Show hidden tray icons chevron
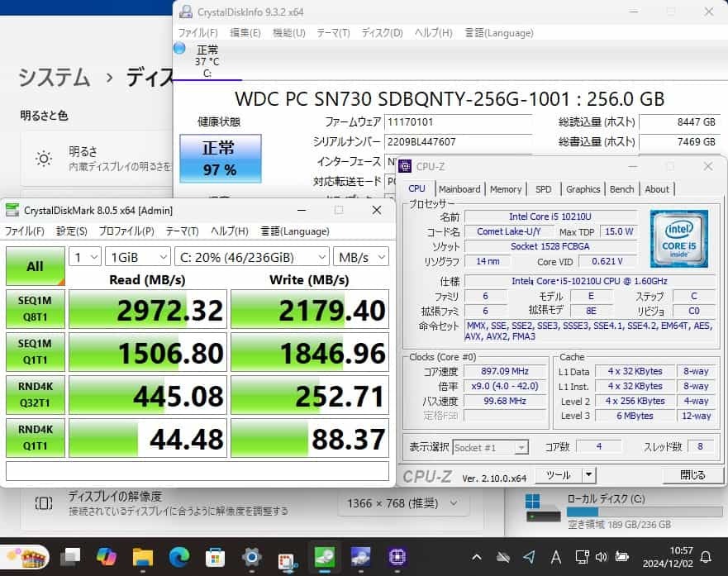 pyautogui.click(x=476, y=557)
